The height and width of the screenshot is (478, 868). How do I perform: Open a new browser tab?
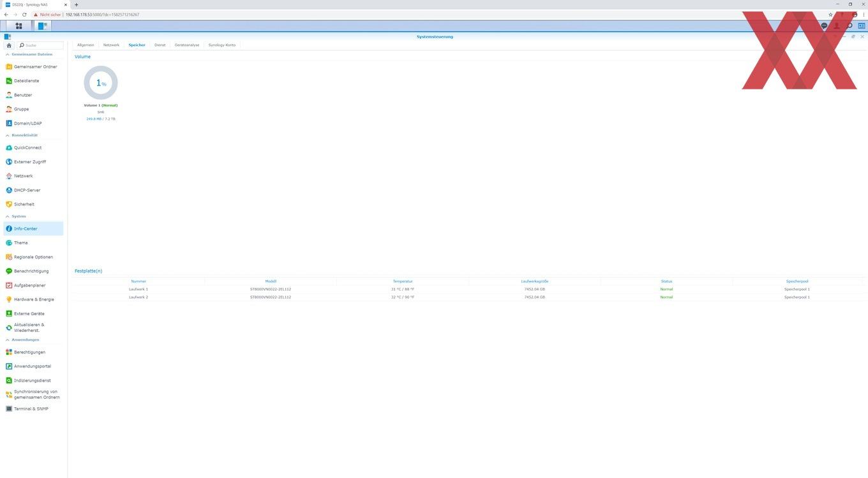tap(77, 4)
